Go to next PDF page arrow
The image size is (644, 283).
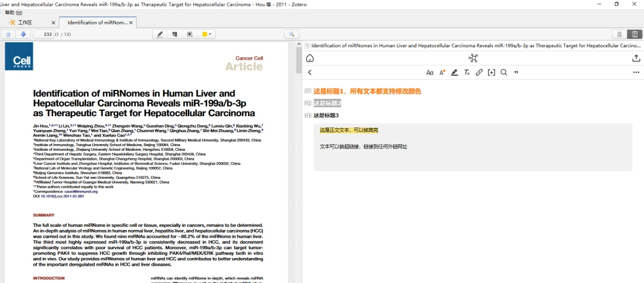point(23,34)
